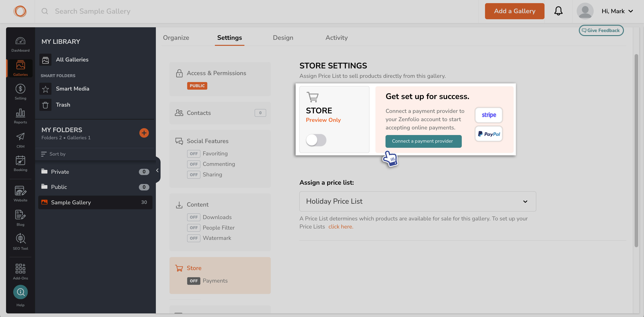The image size is (644, 317).
Task: Toggle the Favoriting switch OFF
Action: coord(193,154)
